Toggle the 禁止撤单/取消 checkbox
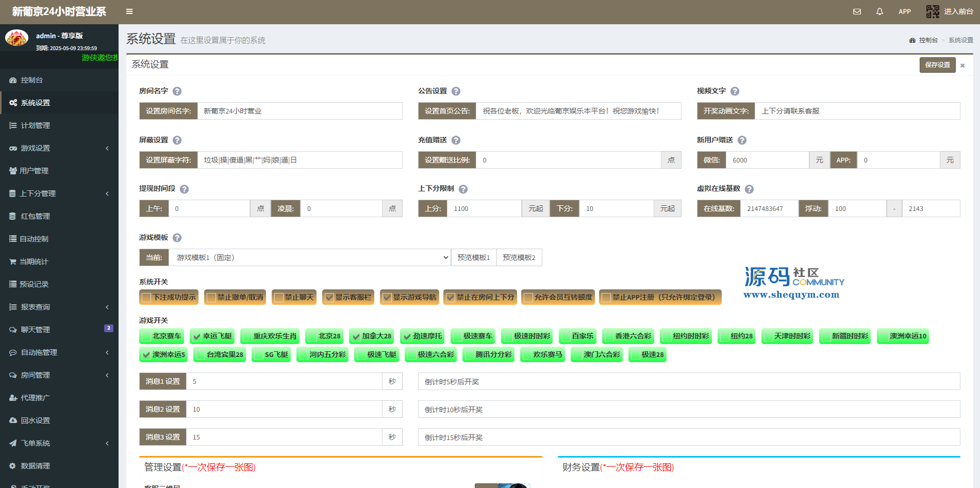Screen dimensions: 980x488 (x=211, y=297)
